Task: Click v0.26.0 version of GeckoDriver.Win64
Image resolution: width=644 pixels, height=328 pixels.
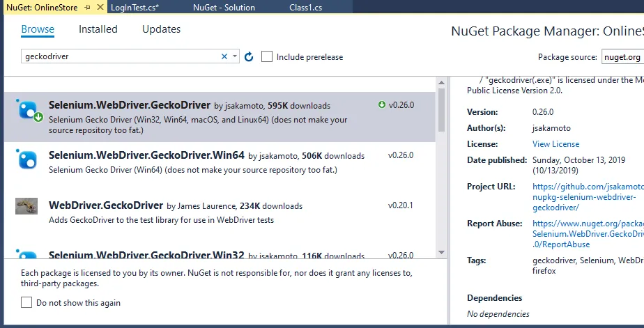Action: point(401,155)
